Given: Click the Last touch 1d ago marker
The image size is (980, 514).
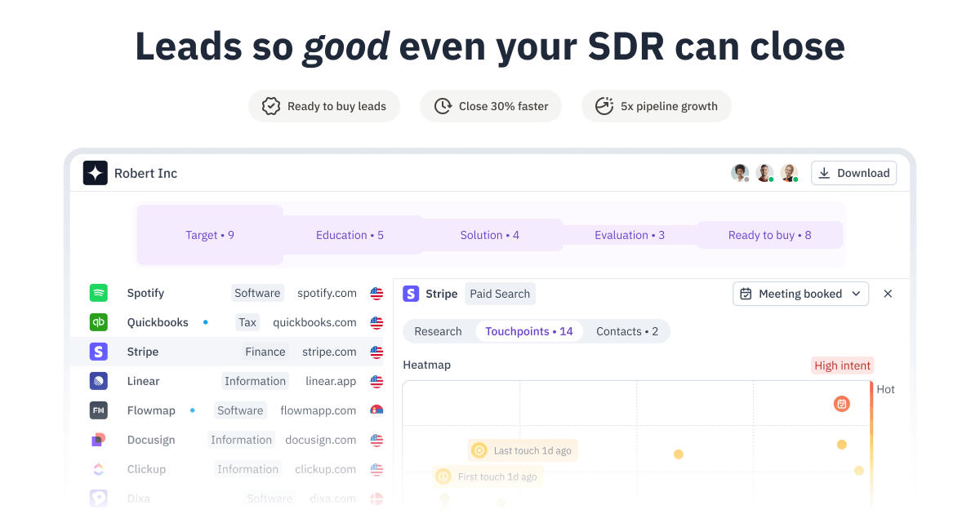Looking at the screenshot, I should 523,450.
